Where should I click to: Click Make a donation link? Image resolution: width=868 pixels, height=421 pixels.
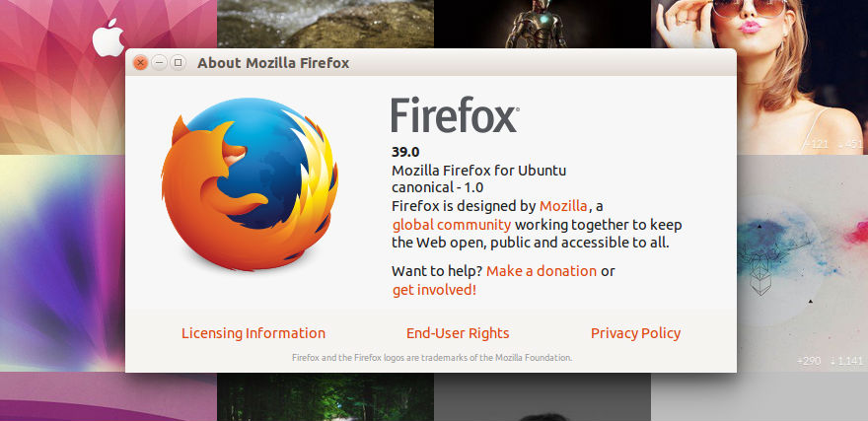coord(542,271)
